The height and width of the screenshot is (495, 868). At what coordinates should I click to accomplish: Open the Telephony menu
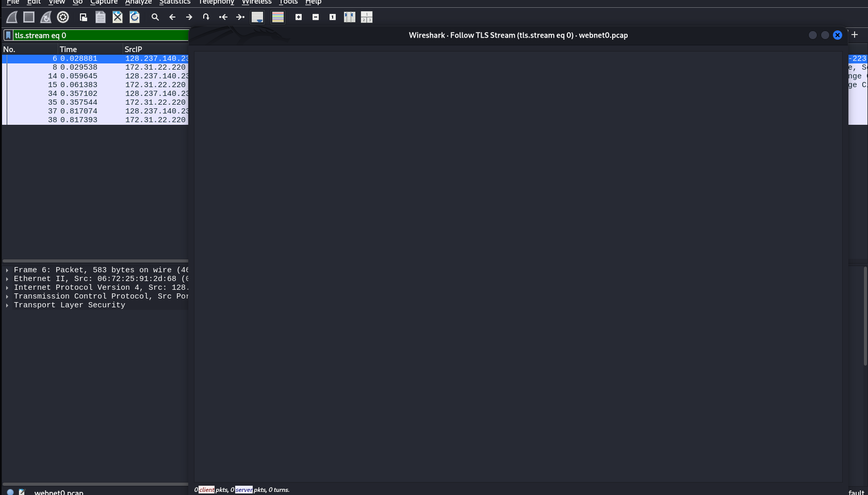point(216,2)
